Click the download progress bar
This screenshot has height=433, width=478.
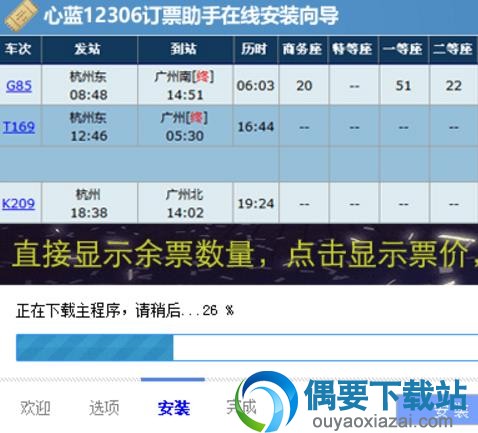pos(247,347)
